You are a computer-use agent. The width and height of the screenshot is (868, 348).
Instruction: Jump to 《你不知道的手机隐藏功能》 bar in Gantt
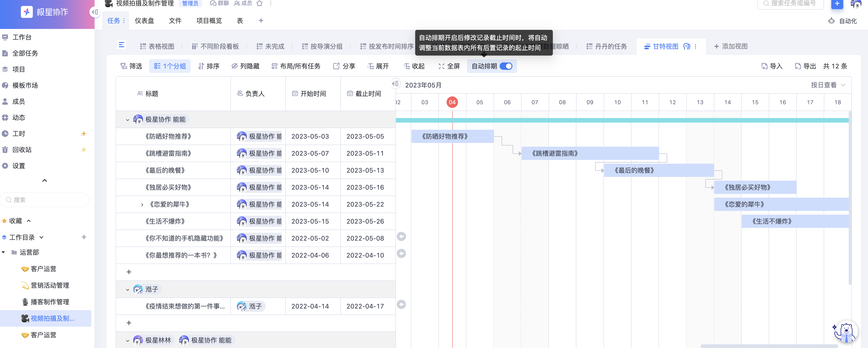[x=401, y=236]
